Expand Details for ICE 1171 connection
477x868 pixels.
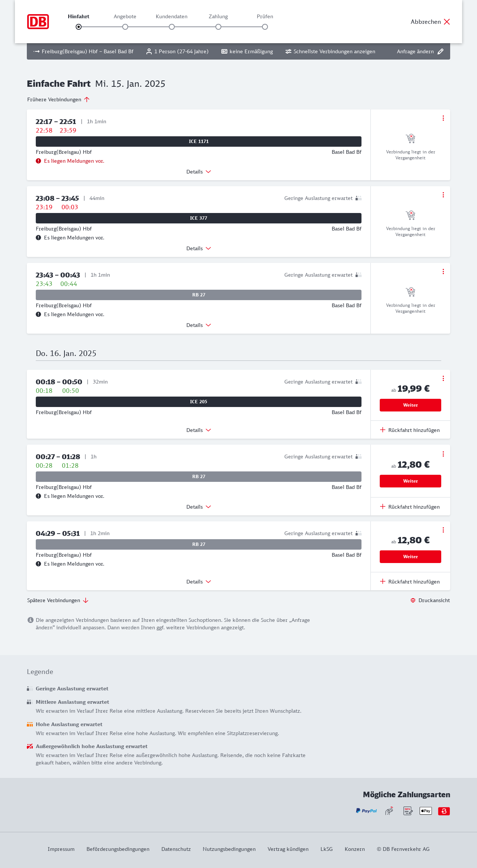(199, 172)
